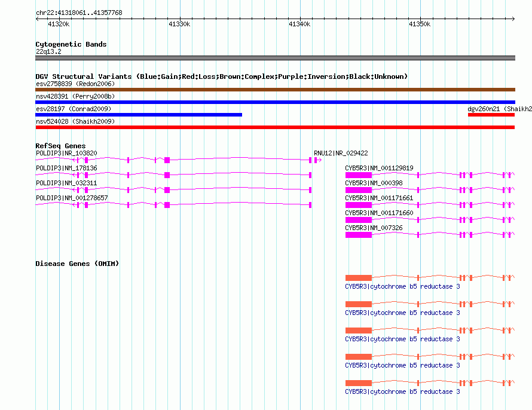
Task: Select the Cytogenetic Bands track title
Action: coord(71,44)
